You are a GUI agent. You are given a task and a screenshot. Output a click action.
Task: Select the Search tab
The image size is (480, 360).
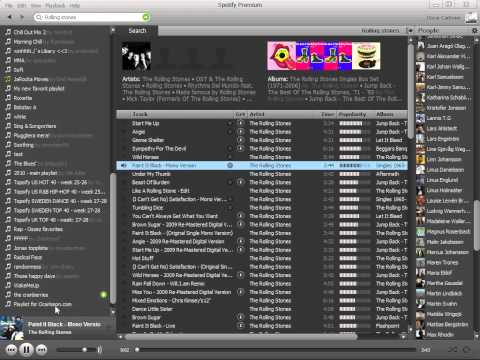point(137,31)
